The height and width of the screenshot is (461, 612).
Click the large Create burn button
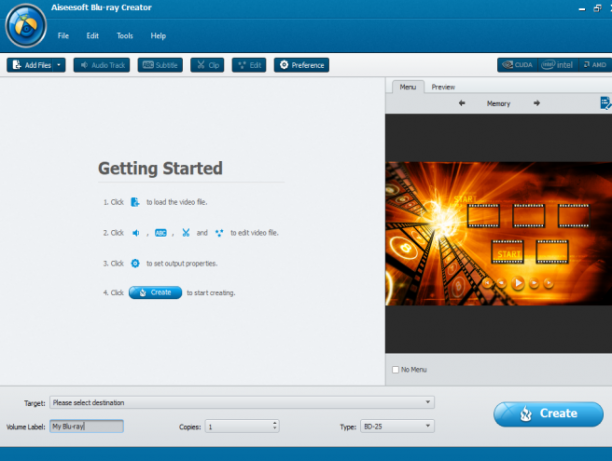pyautogui.click(x=548, y=414)
